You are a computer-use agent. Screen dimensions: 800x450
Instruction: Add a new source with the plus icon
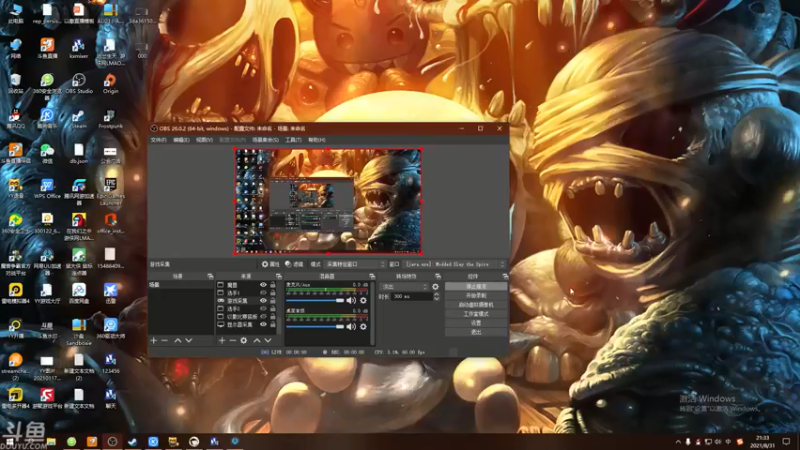pos(222,340)
